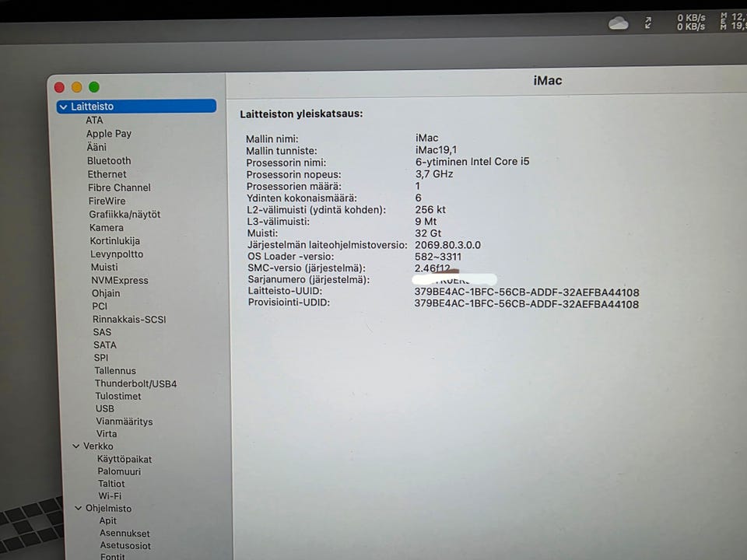Screen dimensions: 747x560
Task: Select Tallennus in the sidebar
Action: (115, 370)
